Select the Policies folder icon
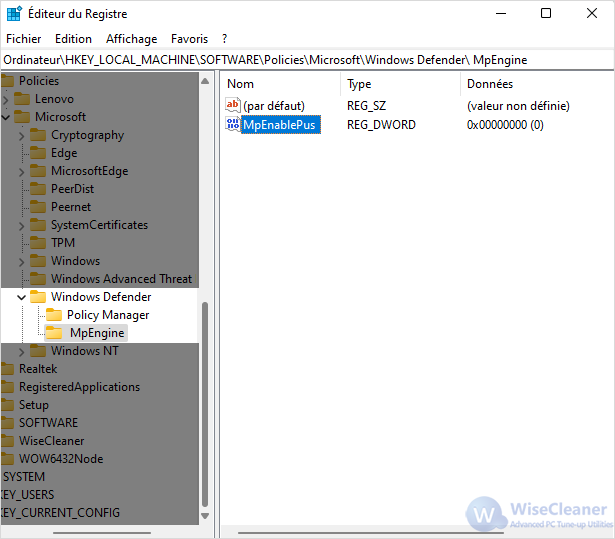This screenshot has height=539, width=615. pyautogui.click(x=7, y=81)
